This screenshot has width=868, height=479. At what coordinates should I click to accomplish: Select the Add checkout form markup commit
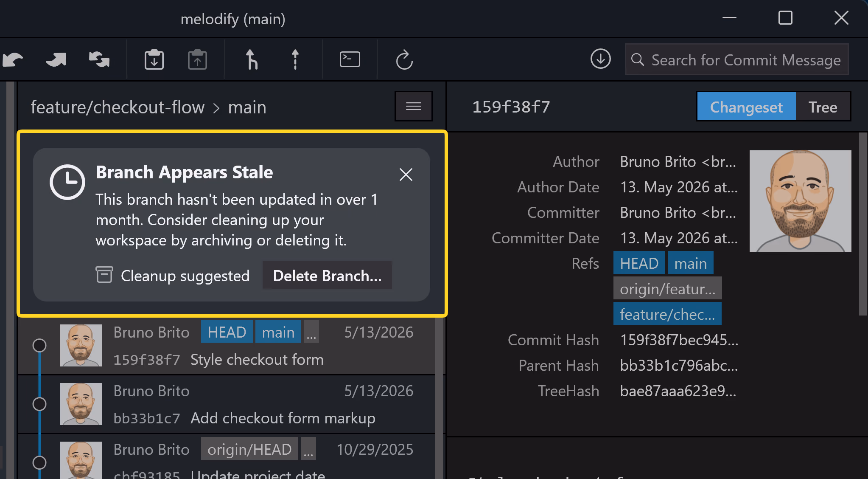[x=227, y=404]
